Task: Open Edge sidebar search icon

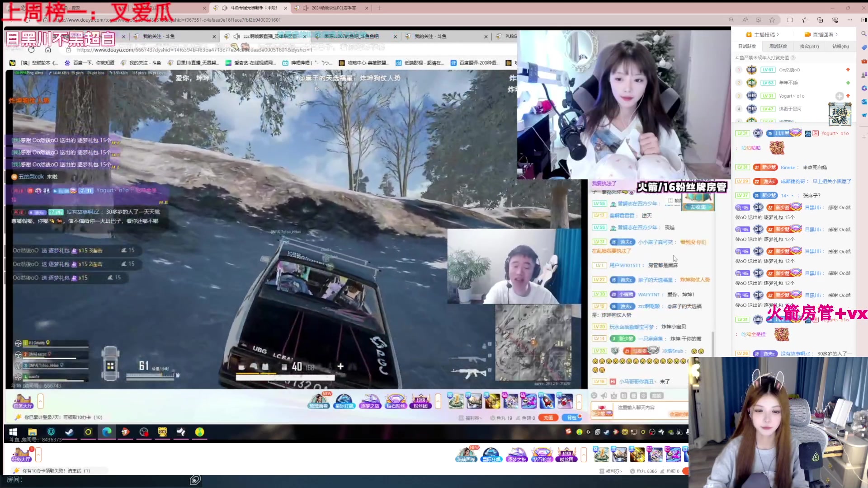Action: click(x=863, y=34)
